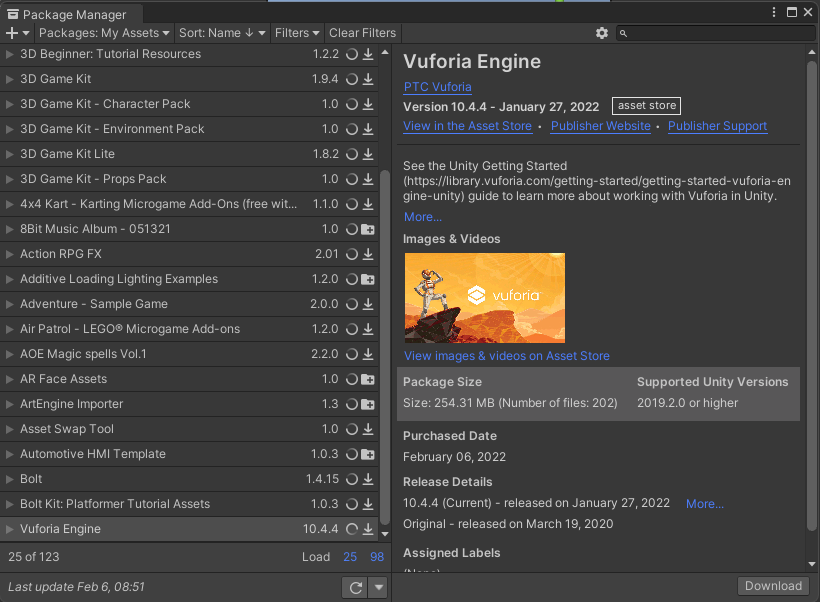Click the download icon for Air Patrol LEGO Microgame
Screen dimensions: 820x602
point(368,330)
